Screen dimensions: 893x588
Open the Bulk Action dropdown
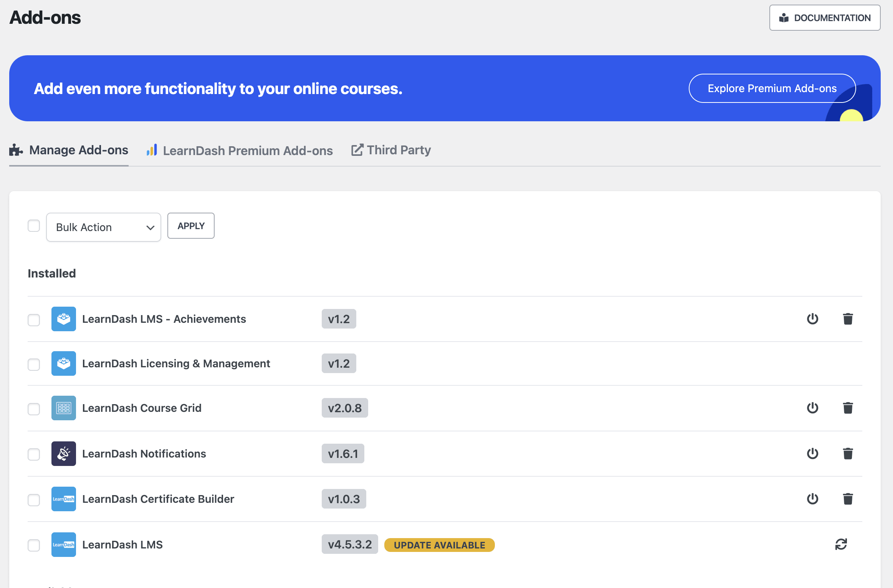104,227
